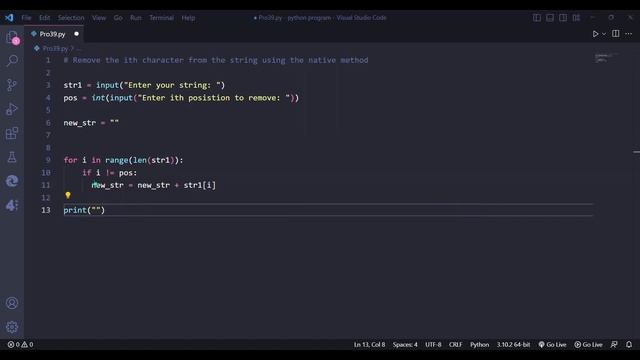Open the Accounts menu icon
The height and width of the screenshot is (360, 640).
point(12,303)
